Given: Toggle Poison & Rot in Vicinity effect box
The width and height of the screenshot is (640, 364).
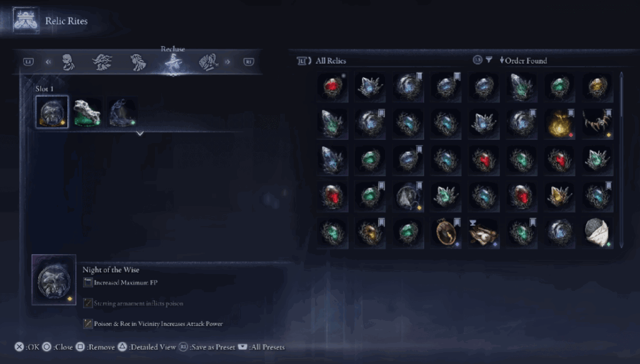Looking at the screenshot, I should tap(87, 323).
